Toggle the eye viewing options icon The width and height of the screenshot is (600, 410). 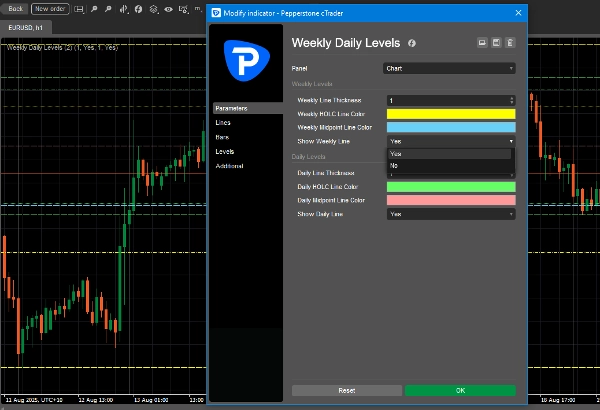click(168, 9)
